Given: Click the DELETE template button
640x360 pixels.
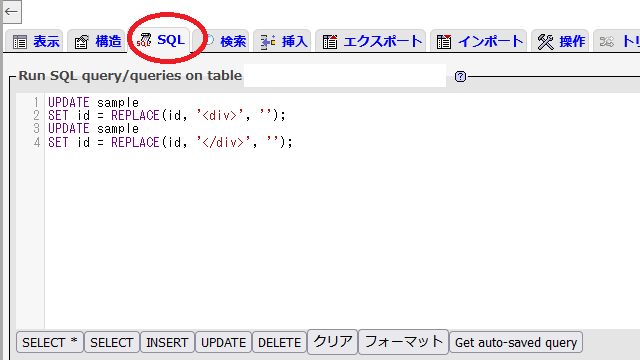Looking at the screenshot, I should 280,342.
